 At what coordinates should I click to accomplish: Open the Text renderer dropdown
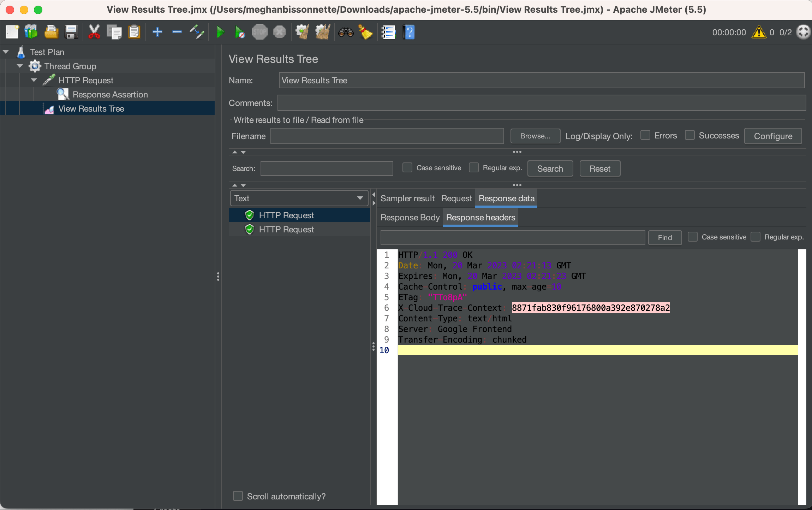(299, 198)
